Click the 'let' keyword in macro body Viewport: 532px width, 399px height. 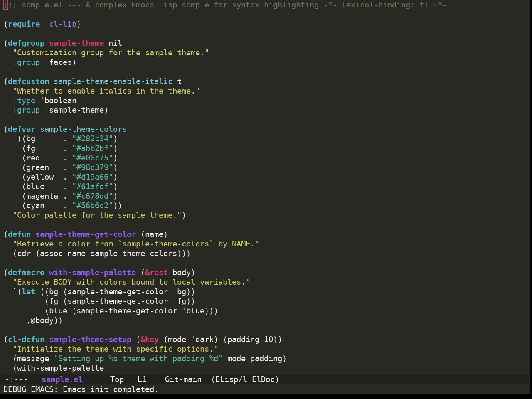29,292
